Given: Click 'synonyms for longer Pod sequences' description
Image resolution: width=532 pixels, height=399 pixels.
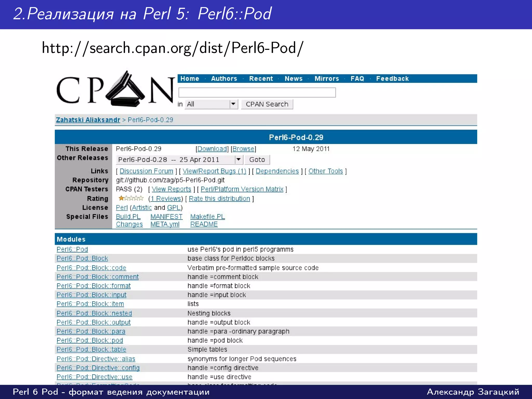Looking at the screenshot, I should tap(242, 359).
